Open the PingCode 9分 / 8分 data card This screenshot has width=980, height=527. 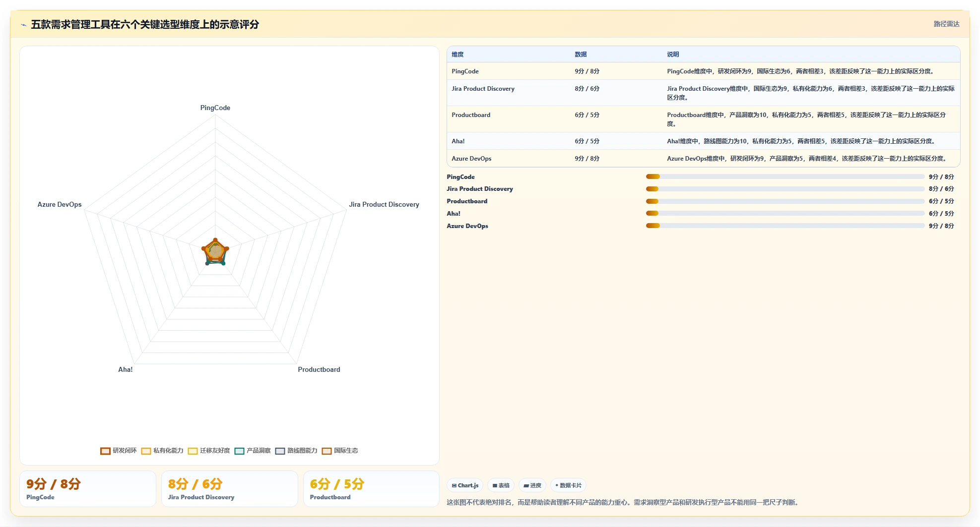point(88,489)
